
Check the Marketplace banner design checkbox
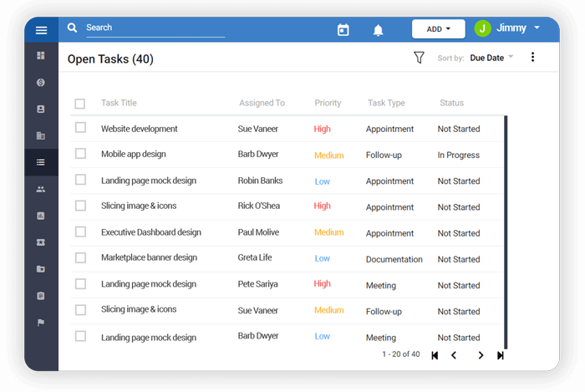tap(80, 257)
